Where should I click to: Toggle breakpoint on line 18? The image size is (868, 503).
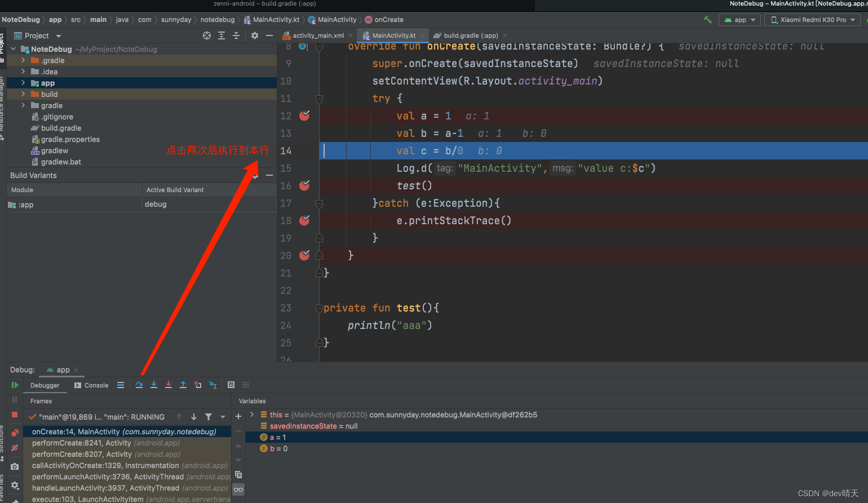point(304,220)
